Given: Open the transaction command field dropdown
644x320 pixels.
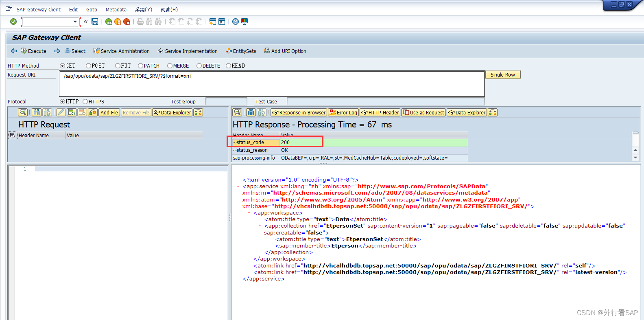Looking at the screenshot, I should coord(75,22).
